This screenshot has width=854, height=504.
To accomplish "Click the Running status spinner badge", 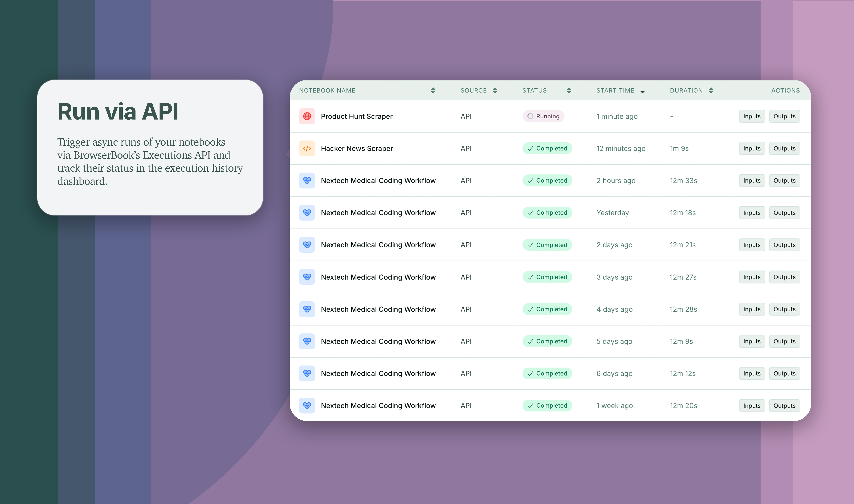I will coord(543,116).
